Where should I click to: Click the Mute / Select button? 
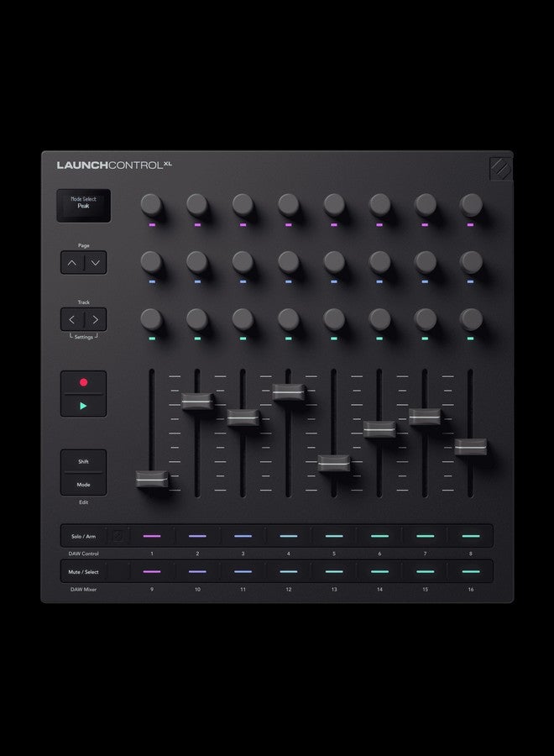[x=83, y=572]
